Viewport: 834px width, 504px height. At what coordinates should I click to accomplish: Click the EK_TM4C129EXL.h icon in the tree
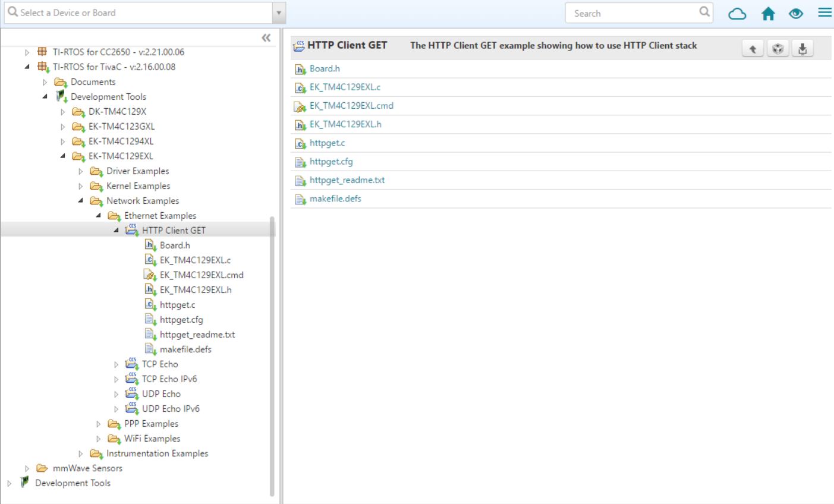click(x=150, y=290)
